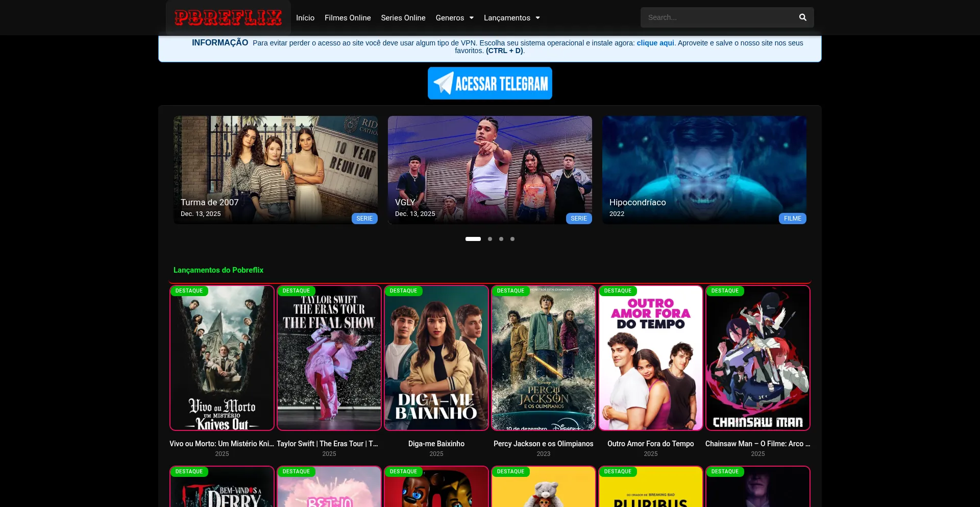Click DESTAQUE badge on Diga-me Baixinho poster
The width and height of the screenshot is (980, 507).
point(403,291)
